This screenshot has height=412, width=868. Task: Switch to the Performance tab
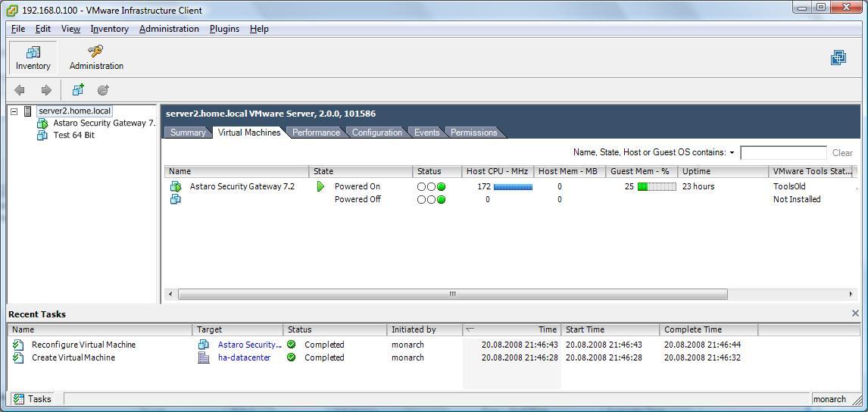click(x=316, y=133)
